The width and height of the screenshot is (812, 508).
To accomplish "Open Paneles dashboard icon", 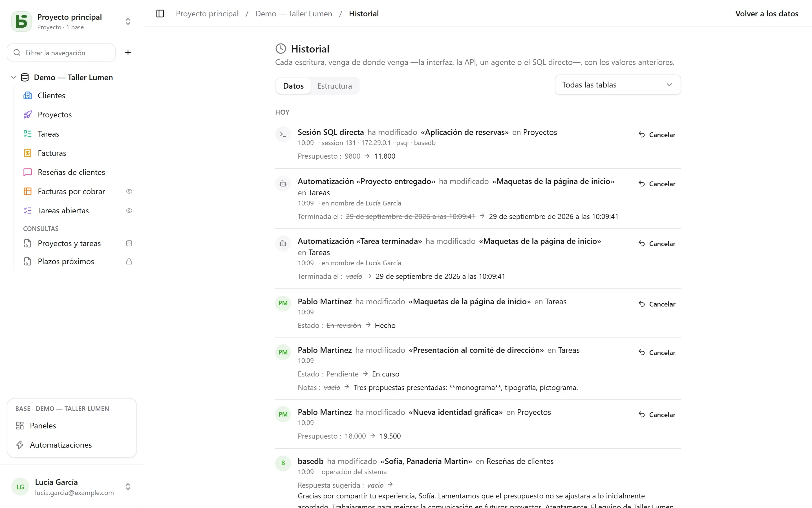I will pos(20,425).
